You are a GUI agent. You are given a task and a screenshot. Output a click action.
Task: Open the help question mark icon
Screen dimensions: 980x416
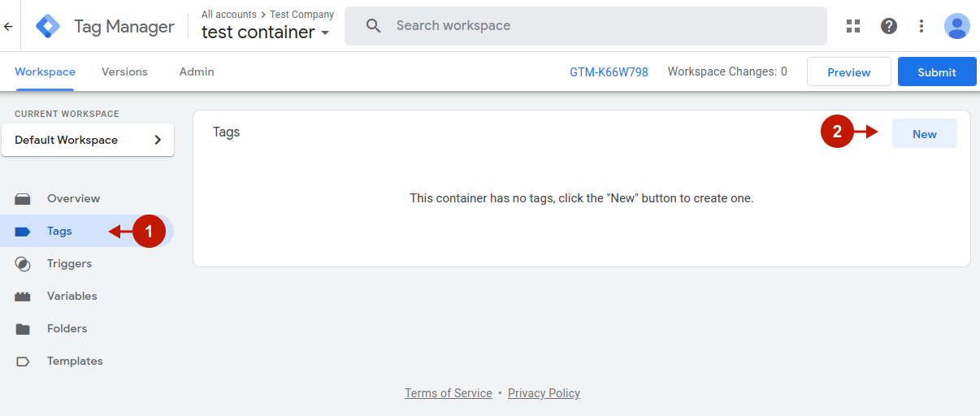[889, 26]
